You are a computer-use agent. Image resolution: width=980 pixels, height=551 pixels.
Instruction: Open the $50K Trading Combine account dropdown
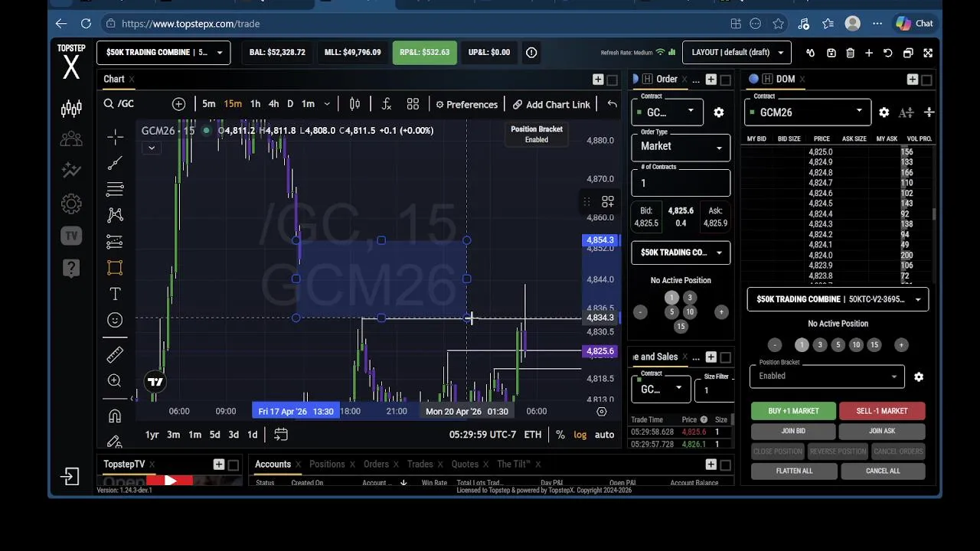(x=164, y=53)
